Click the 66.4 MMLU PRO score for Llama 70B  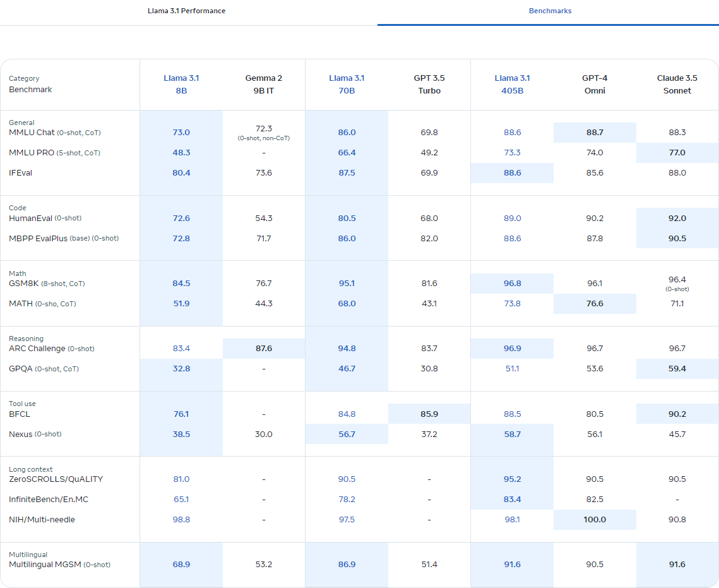[347, 153]
